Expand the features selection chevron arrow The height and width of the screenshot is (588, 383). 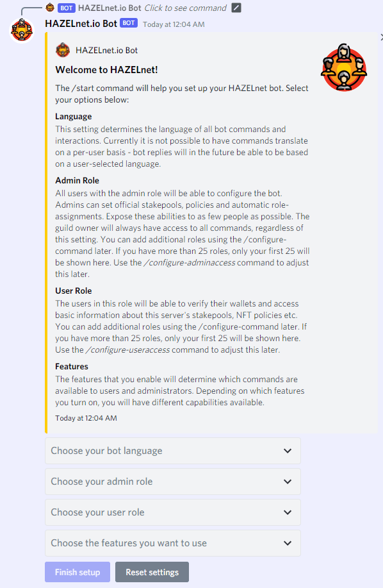[x=288, y=543]
